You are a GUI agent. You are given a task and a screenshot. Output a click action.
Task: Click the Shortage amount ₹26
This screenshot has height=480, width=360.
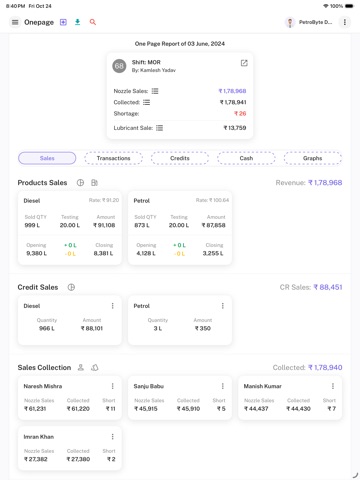point(240,114)
